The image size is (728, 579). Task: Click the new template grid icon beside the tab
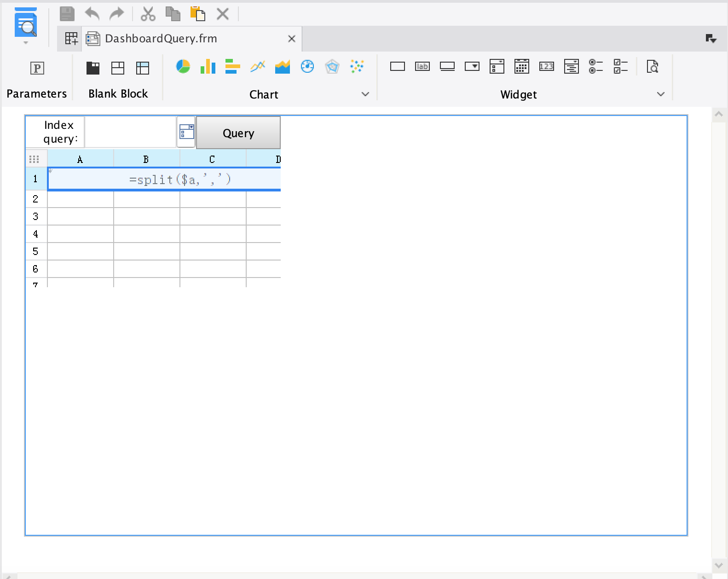pyautogui.click(x=71, y=39)
